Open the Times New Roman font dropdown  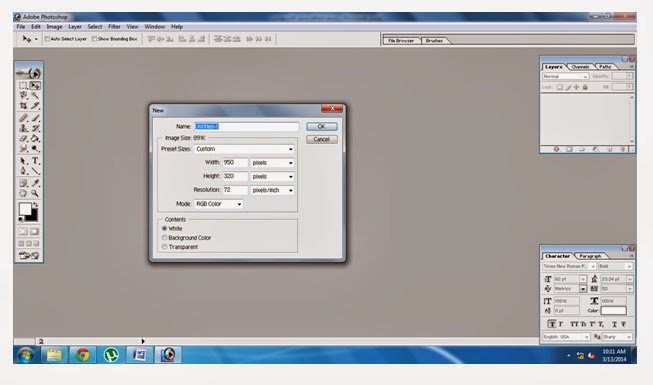(x=569, y=266)
